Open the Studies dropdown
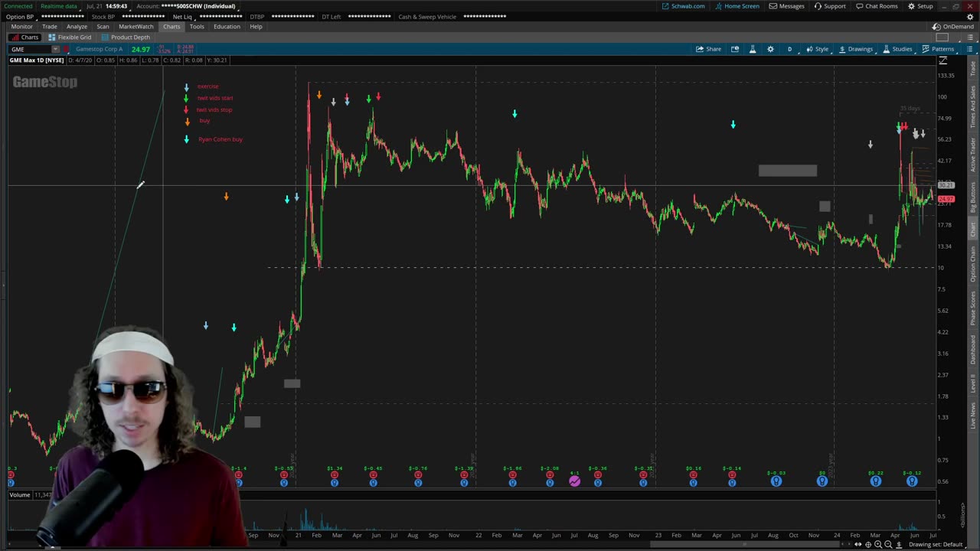The width and height of the screenshot is (980, 551). pos(897,49)
